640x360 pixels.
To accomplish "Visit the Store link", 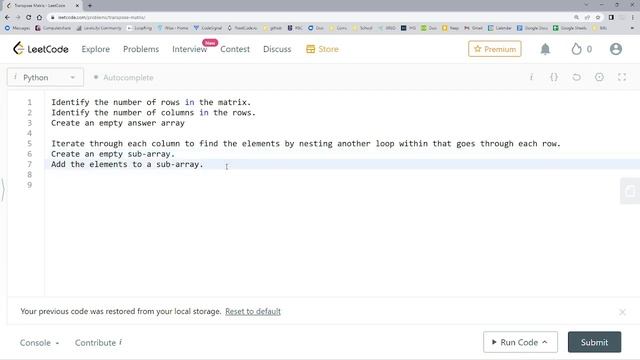I will [x=322, y=49].
